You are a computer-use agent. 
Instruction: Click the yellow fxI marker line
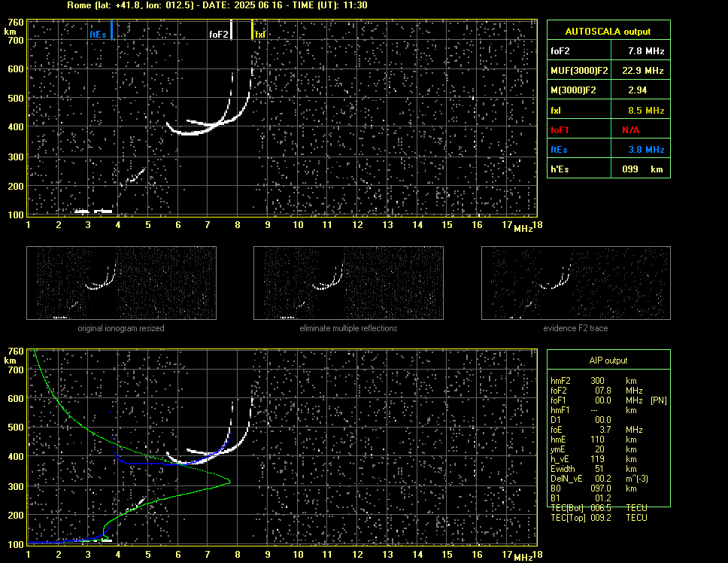pyautogui.click(x=252, y=29)
